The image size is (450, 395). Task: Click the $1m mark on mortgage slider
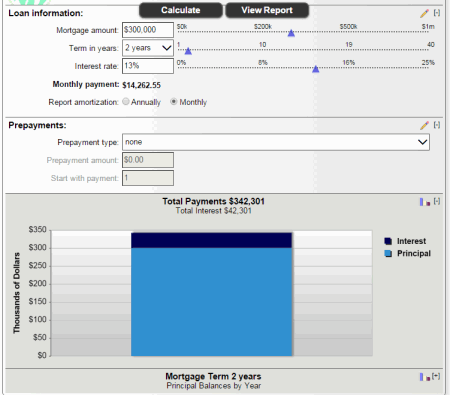428,27
